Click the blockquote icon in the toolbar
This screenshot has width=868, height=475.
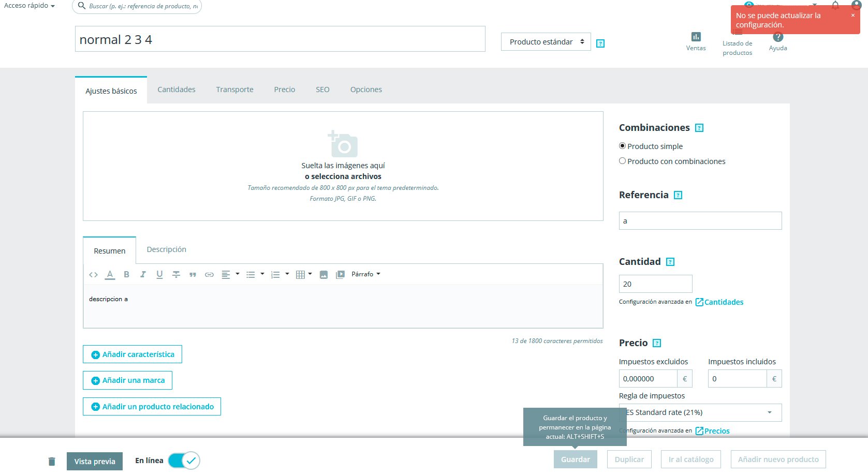click(x=193, y=275)
